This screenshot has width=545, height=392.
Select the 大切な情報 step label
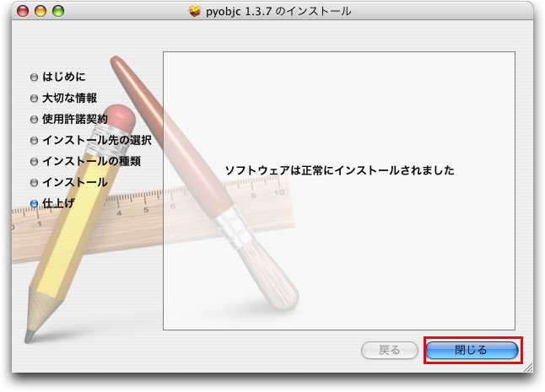(x=69, y=98)
